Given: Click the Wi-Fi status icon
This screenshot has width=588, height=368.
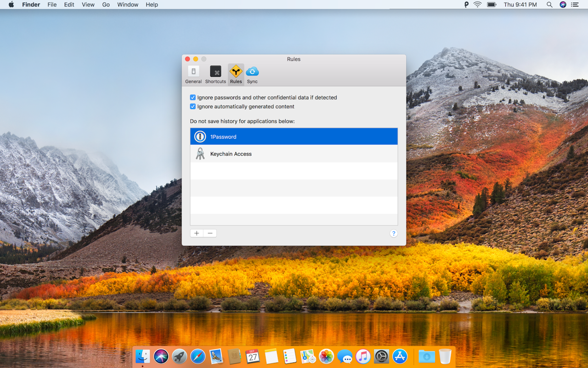Looking at the screenshot, I should 477,5.
